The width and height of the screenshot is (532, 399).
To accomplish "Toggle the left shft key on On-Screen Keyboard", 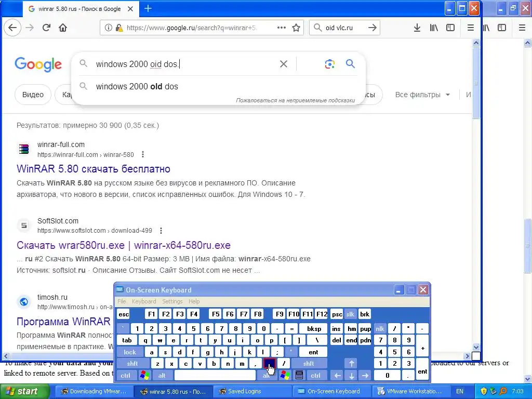I will tap(132, 363).
